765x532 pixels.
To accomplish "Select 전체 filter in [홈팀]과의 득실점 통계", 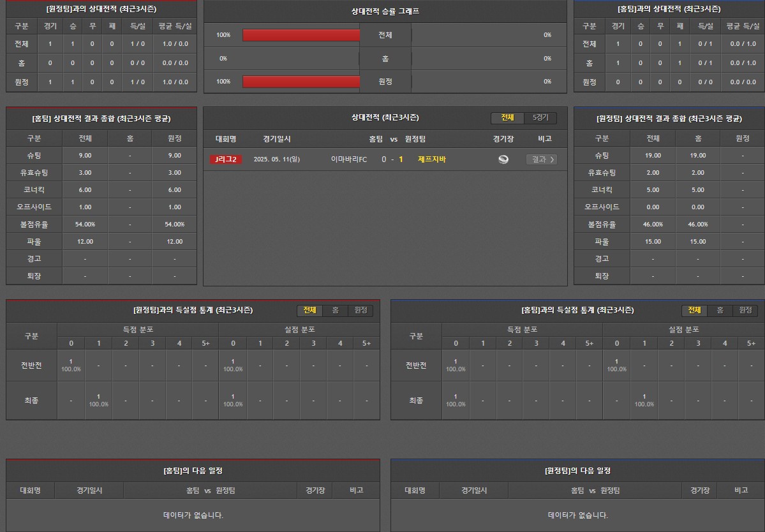I will tap(694, 311).
